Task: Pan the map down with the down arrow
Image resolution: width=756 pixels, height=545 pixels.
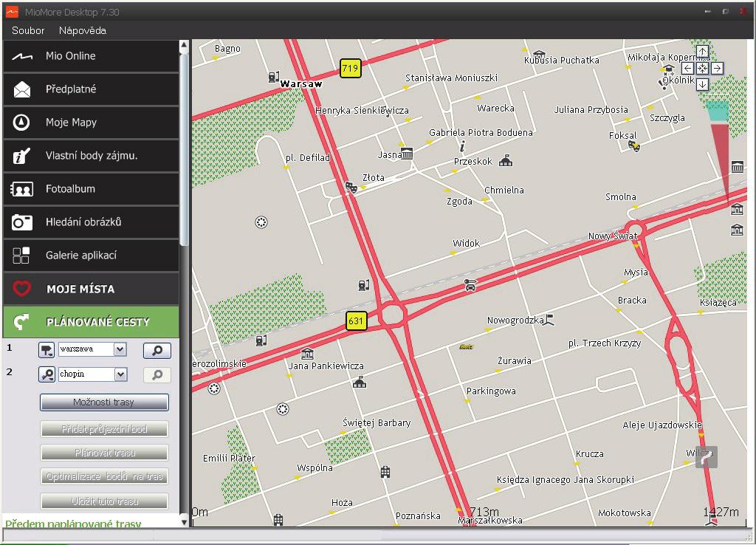Action: (x=703, y=84)
